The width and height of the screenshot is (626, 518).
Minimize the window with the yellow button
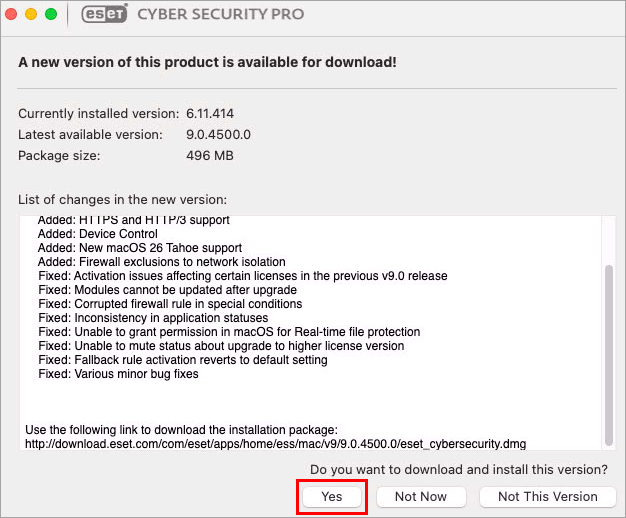[x=31, y=15]
